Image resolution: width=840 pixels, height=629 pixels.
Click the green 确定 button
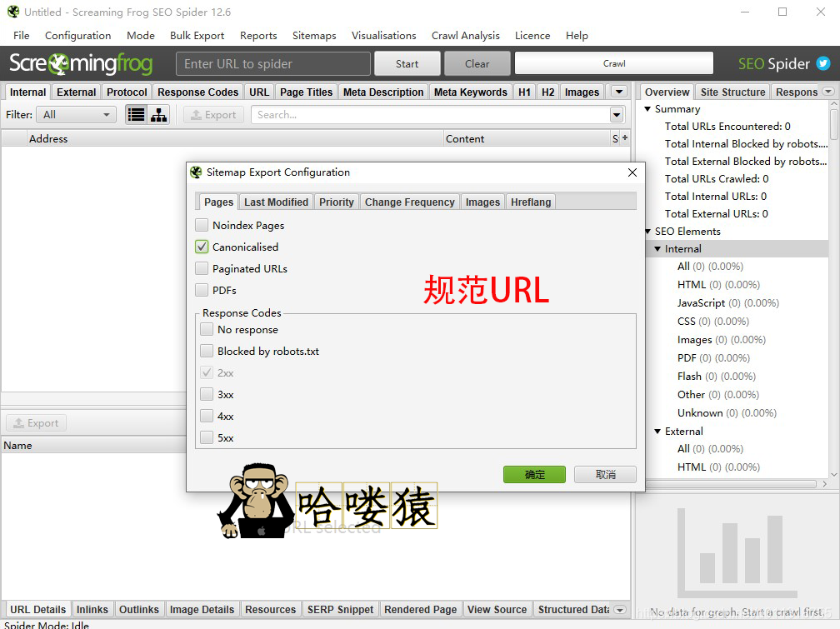click(534, 473)
